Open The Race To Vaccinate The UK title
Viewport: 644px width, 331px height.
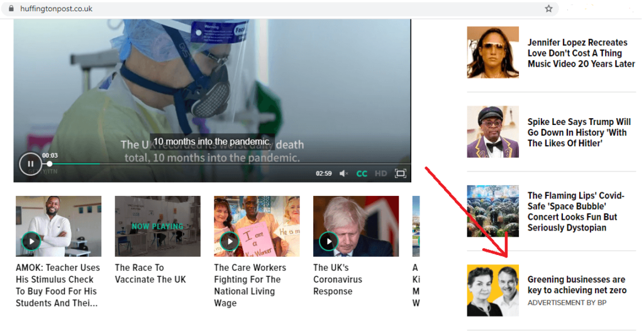point(150,273)
